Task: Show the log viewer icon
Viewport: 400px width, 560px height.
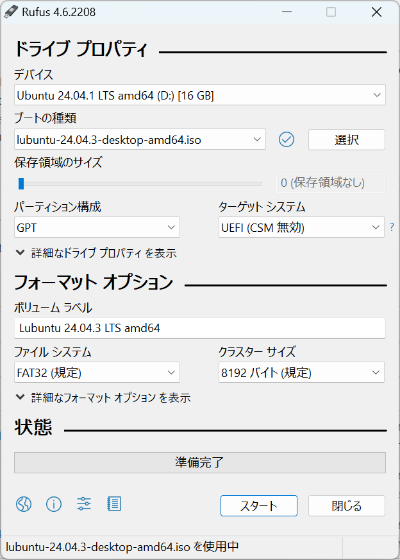Action: pos(114,504)
